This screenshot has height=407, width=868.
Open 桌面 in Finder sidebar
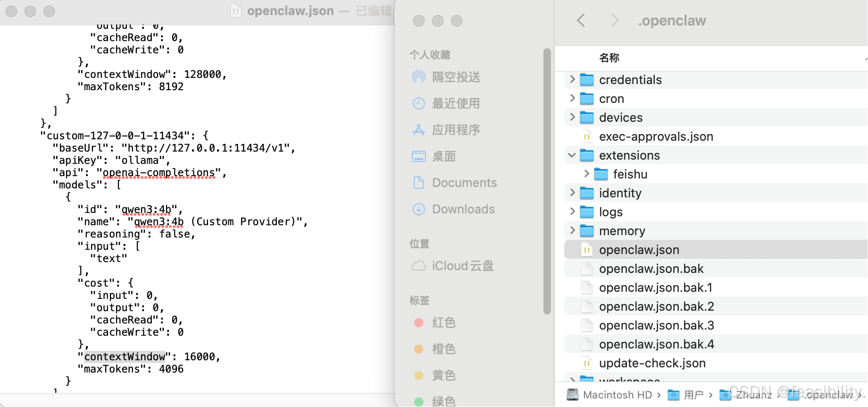pos(444,156)
